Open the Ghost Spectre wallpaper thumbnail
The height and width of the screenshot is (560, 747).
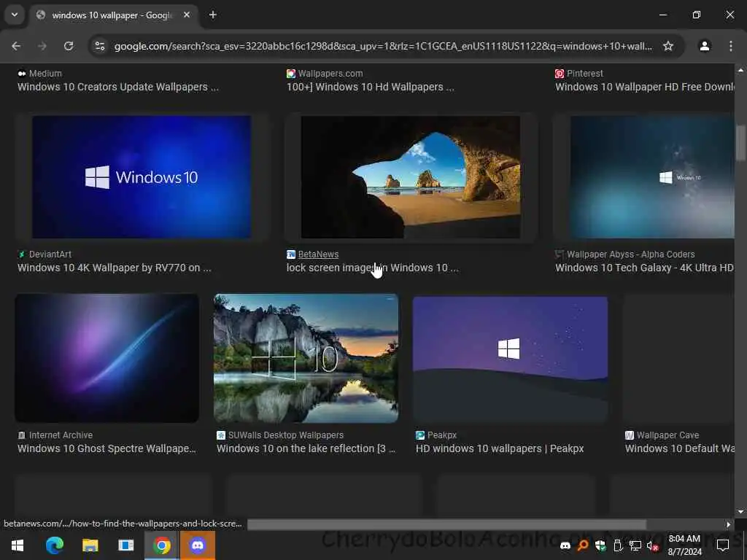coord(107,358)
